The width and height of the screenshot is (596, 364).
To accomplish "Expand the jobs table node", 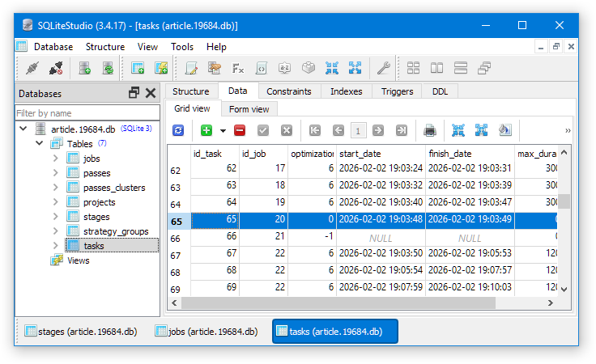I will [x=56, y=158].
